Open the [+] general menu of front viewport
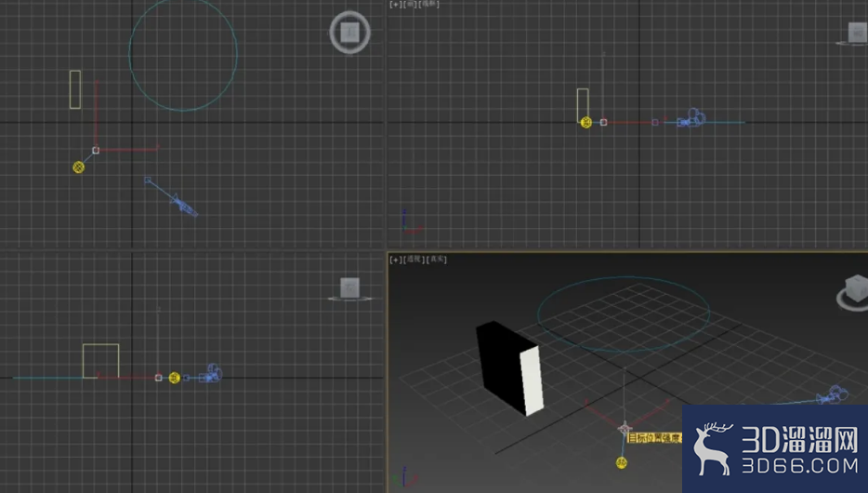The height and width of the screenshot is (493, 868). pos(395,5)
